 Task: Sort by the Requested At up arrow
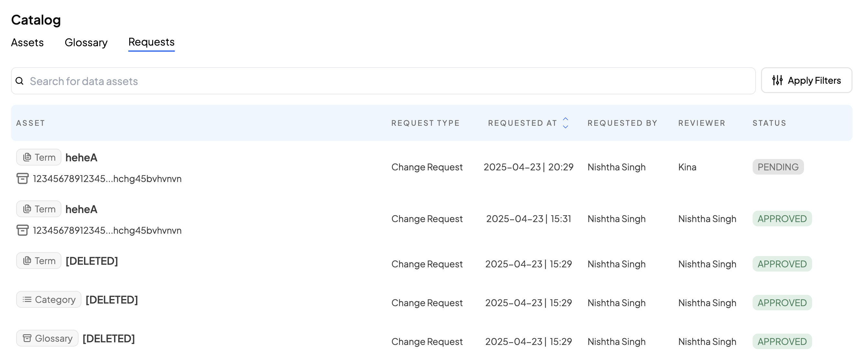[566, 119]
